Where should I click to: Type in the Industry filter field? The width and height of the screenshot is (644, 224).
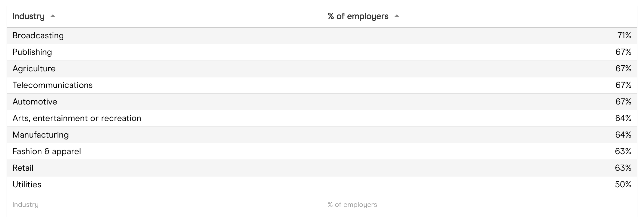(152, 205)
